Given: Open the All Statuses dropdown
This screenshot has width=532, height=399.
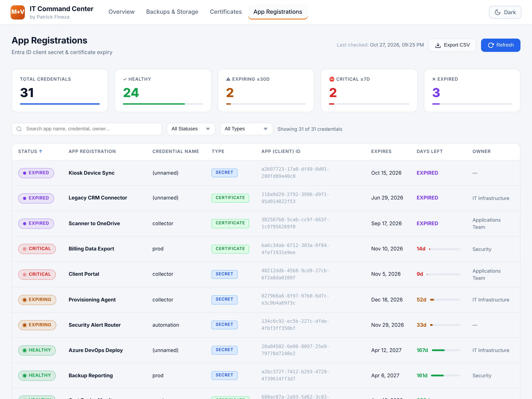Looking at the screenshot, I should point(191,129).
